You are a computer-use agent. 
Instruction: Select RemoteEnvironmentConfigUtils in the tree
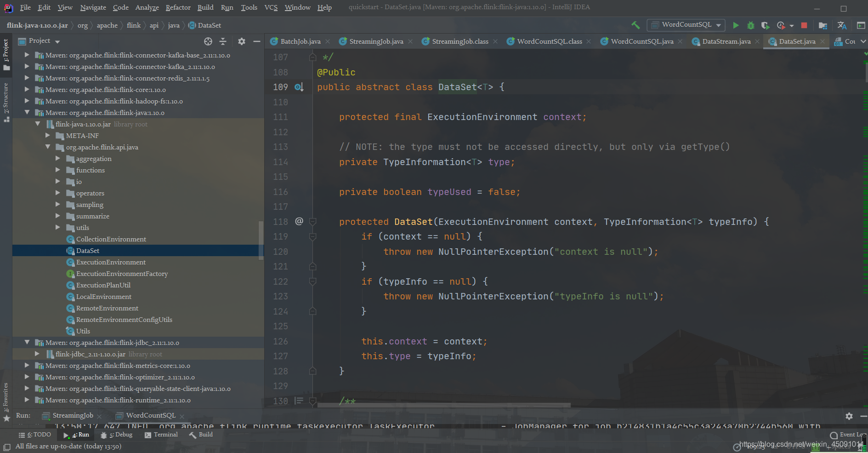tap(124, 320)
